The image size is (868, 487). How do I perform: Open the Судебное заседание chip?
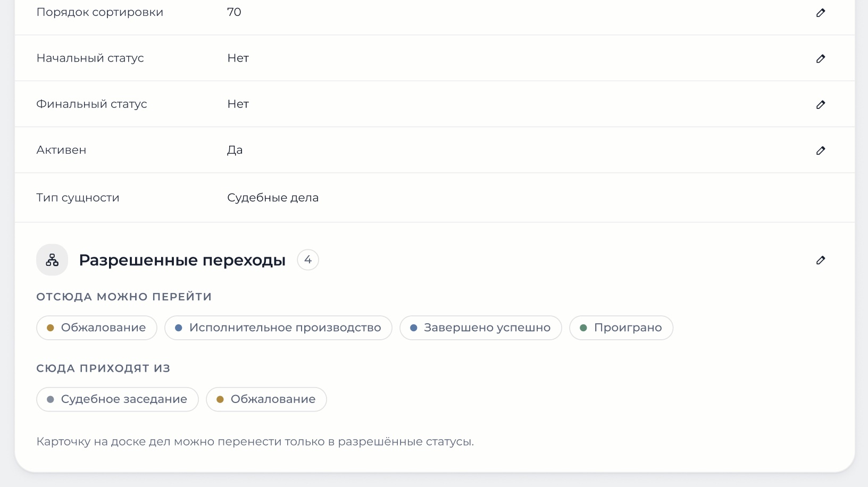coord(118,399)
